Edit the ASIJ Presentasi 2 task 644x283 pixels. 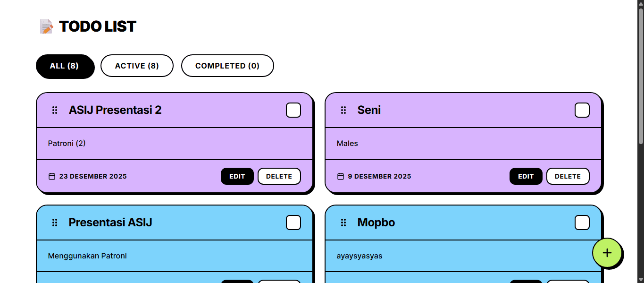[x=237, y=176]
